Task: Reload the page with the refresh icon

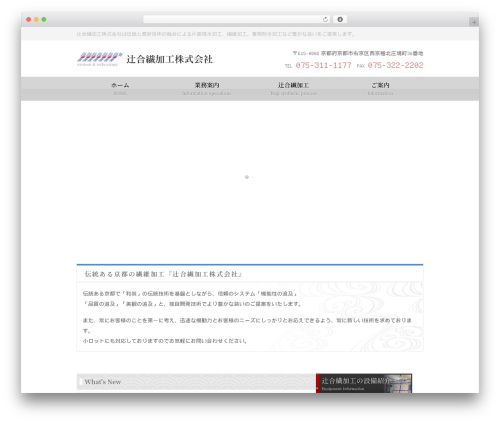Action: pos(325,20)
